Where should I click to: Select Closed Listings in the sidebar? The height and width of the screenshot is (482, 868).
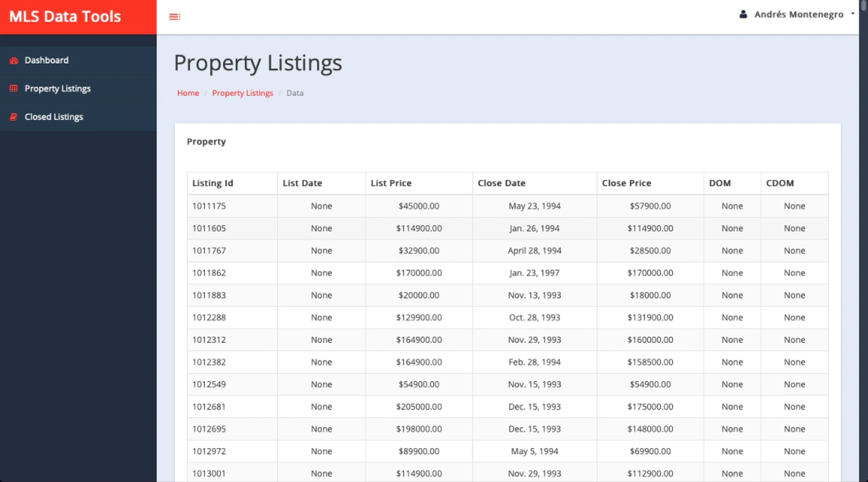tap(54, 117)
